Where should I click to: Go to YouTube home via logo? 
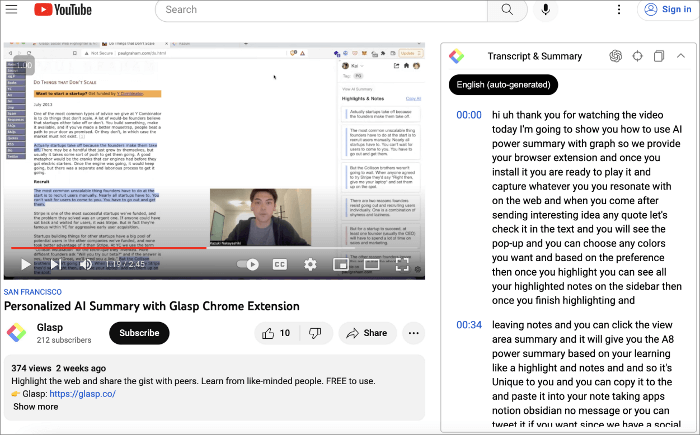click(x=63, y=9)
